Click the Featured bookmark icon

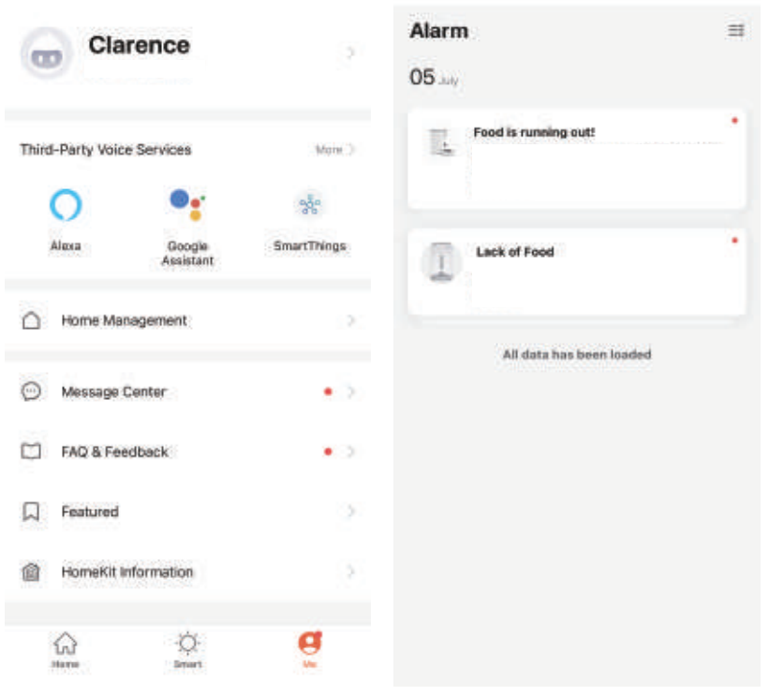(32, 511)
